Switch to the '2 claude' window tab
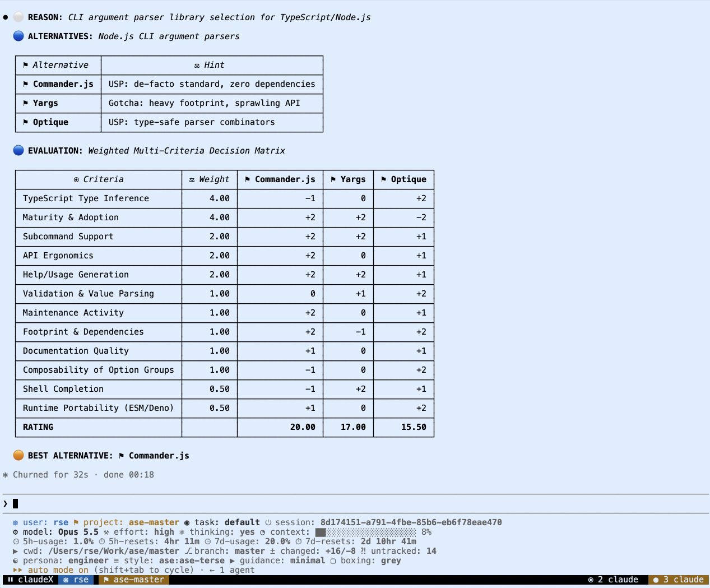Screen dimensions: 710x588 (613, 580)
